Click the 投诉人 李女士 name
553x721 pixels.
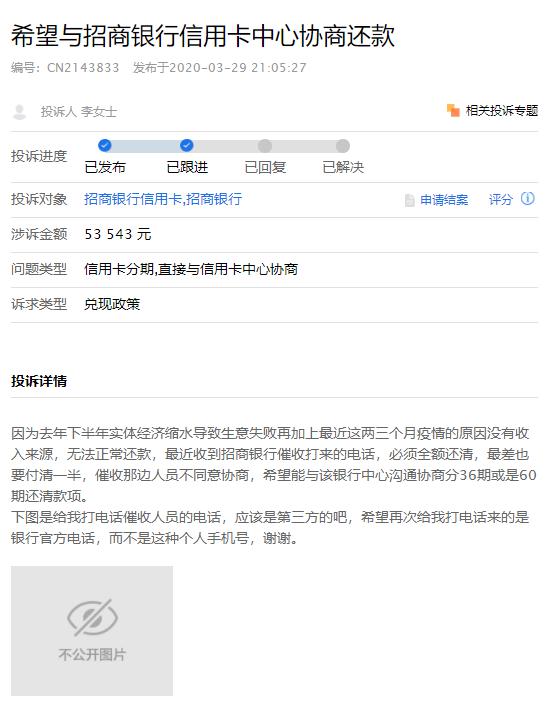pyautogui.click(x=79, y=112)
